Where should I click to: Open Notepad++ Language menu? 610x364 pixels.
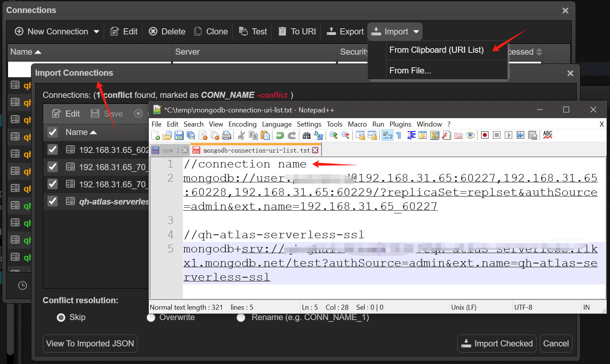tap(277, 124)
